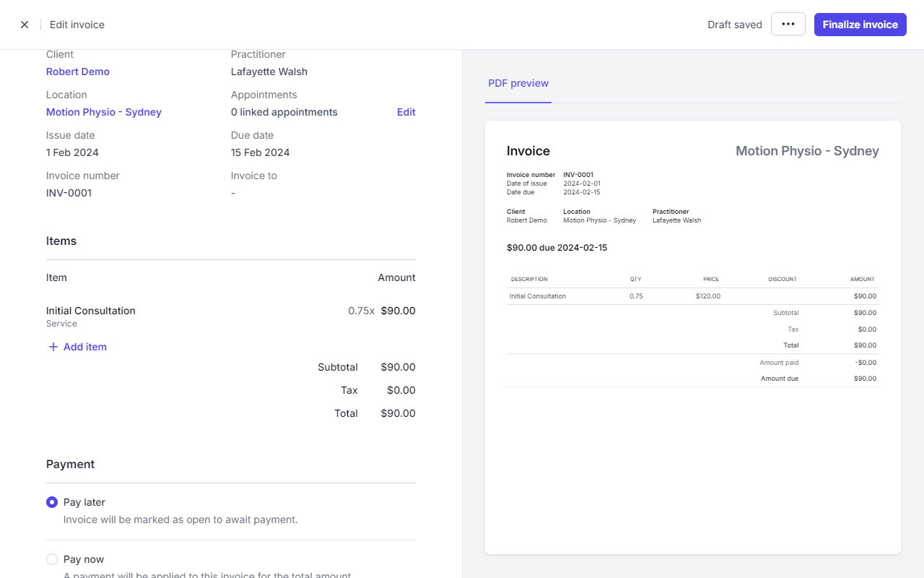
Task: Select the Pay later radio option
Action: point(52,502)
